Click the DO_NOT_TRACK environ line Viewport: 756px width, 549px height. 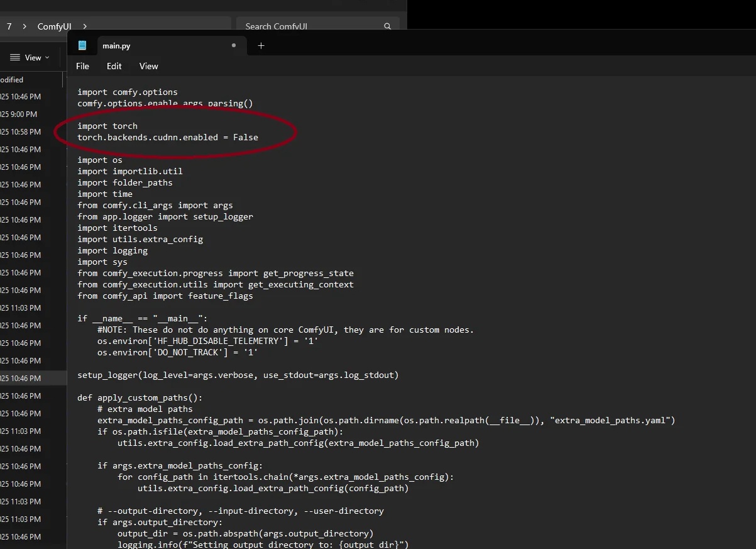coord(178,352)
